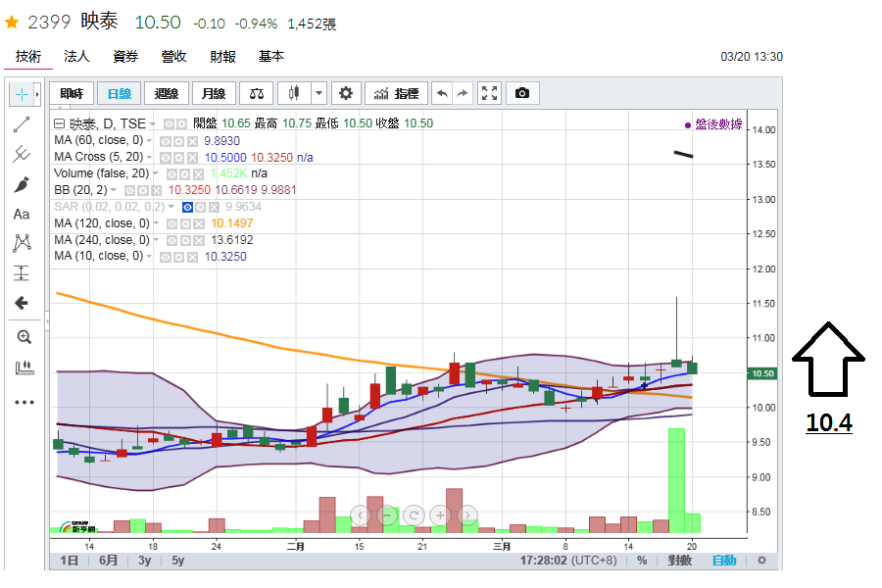Select the chart pattern tool

pyautogui.click(x=22, y=243)
